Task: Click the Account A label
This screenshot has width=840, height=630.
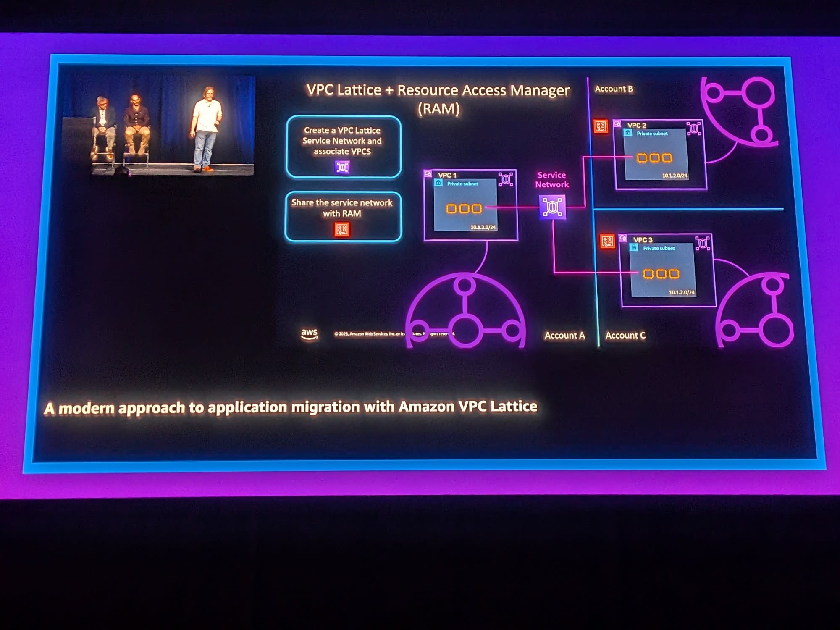Action: [564, 335]
